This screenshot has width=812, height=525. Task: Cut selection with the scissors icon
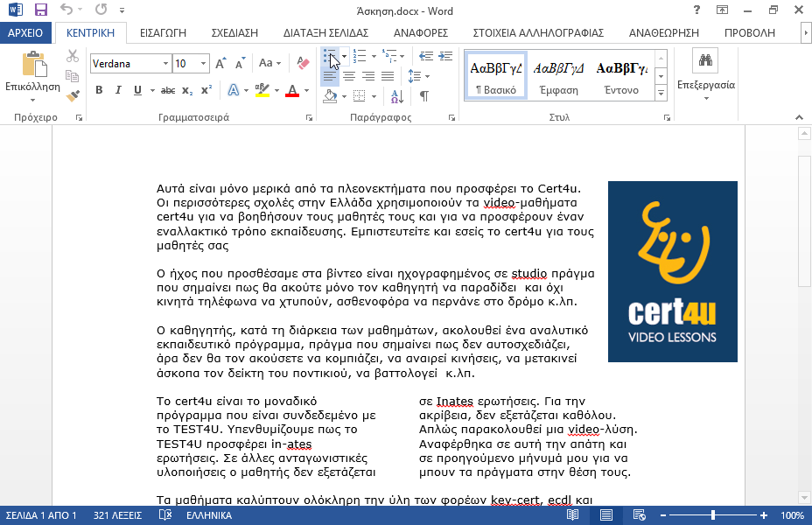pos(73,55)
